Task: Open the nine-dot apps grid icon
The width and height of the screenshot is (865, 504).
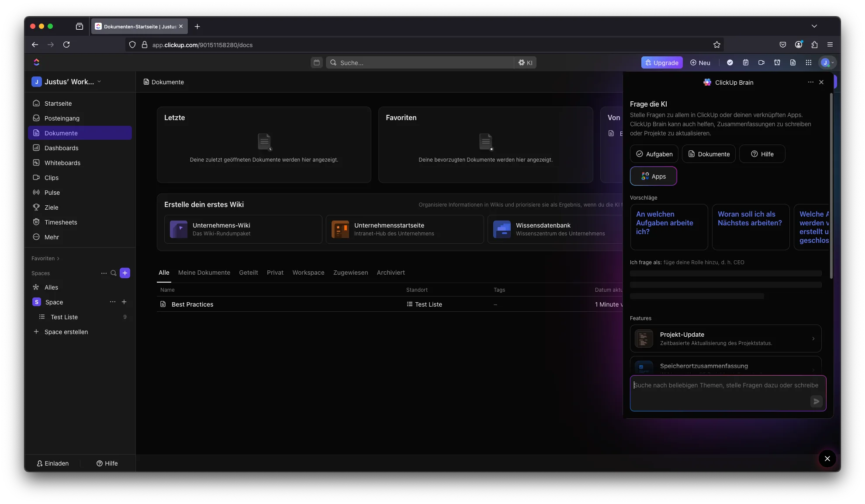Action: click(x=808, y=62)
